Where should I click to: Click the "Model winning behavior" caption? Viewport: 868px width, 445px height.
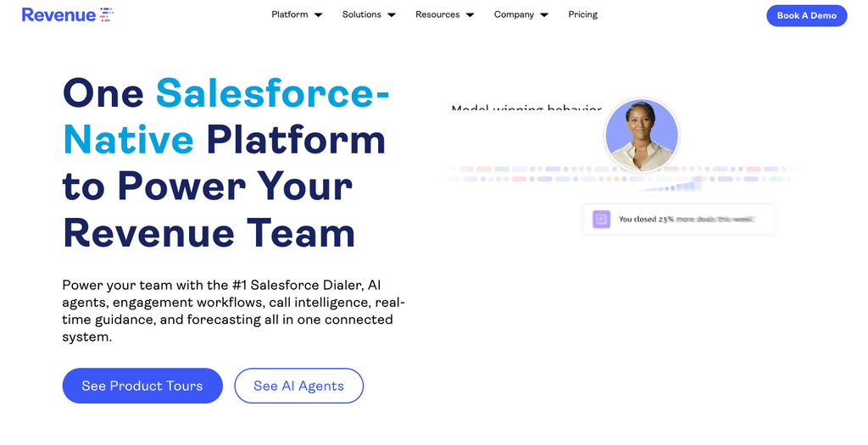coord(526,110)
